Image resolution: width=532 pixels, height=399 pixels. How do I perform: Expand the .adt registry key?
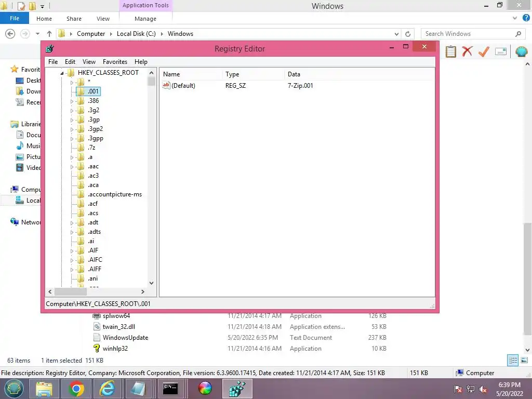72,223
